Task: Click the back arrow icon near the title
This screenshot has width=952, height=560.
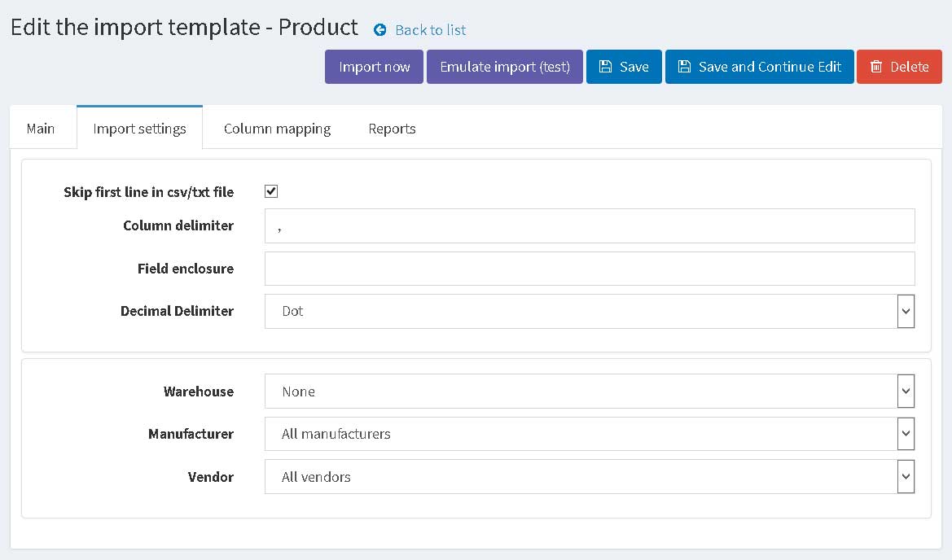Action: pos(380,30)
